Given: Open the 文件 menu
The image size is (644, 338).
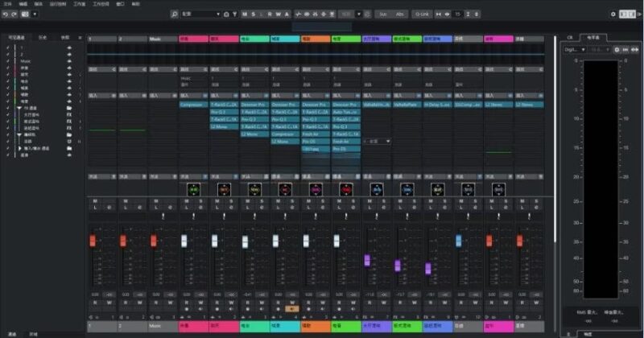Looking at the screenshot, I should coord(8,4).
